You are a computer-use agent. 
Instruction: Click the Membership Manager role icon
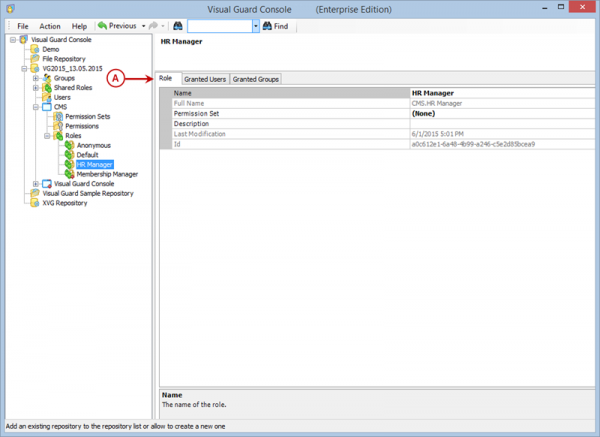pos(69,174)
